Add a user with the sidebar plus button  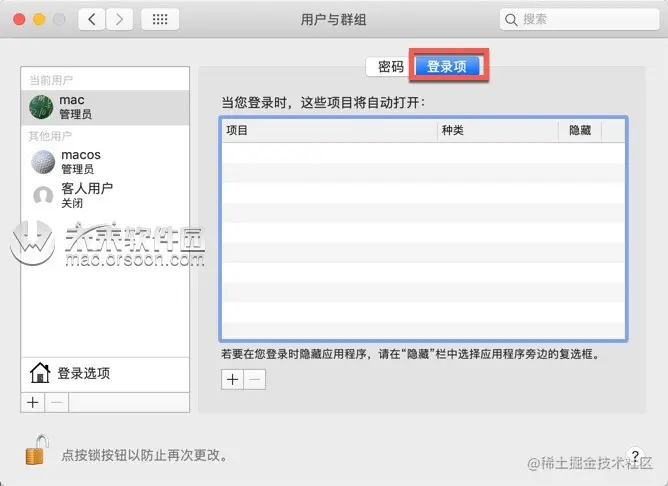click(33, 403)
